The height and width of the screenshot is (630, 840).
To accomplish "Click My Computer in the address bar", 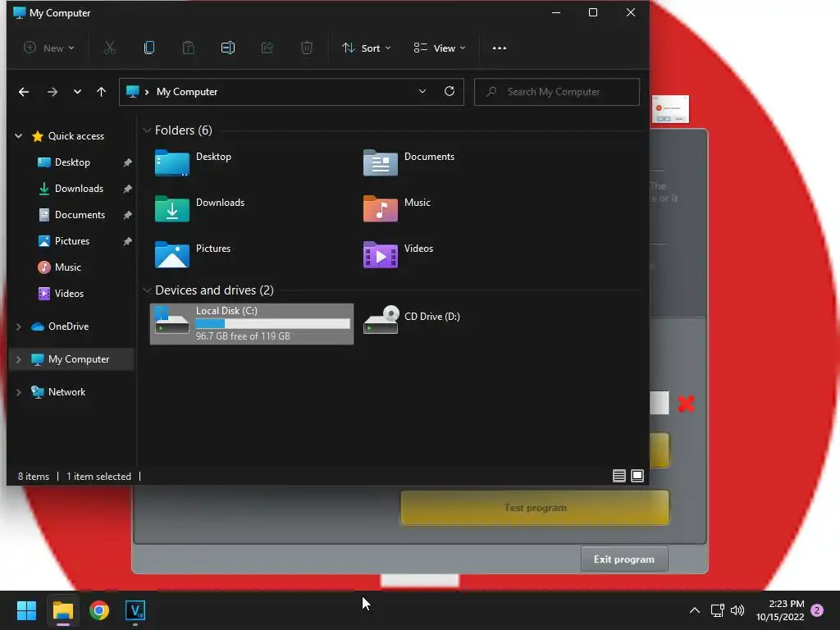I will click(x=187, y=92).
